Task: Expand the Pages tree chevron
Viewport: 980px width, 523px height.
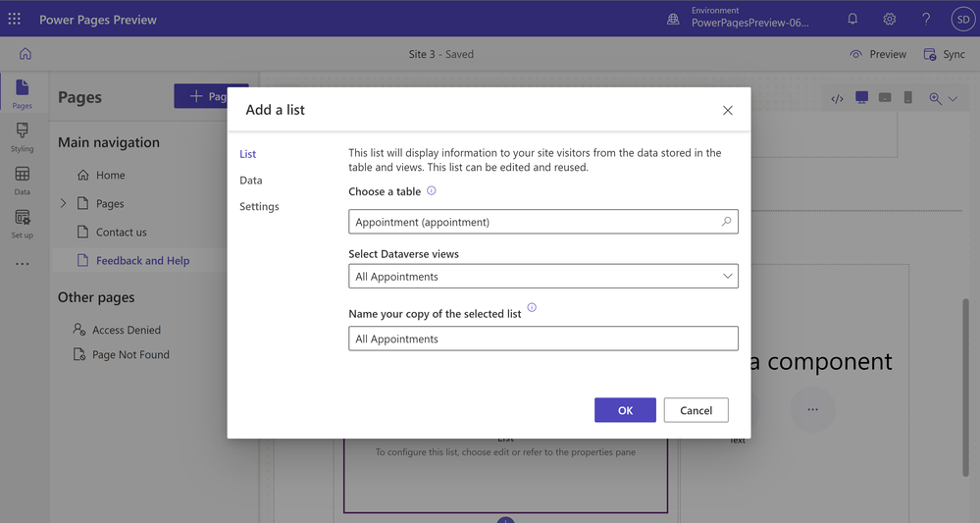Action: 63,203
